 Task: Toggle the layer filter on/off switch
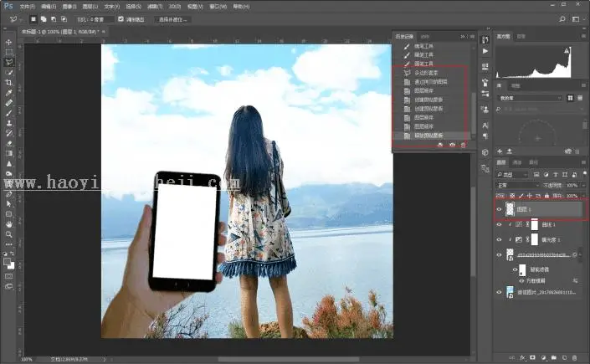click(x=585, y=173)
